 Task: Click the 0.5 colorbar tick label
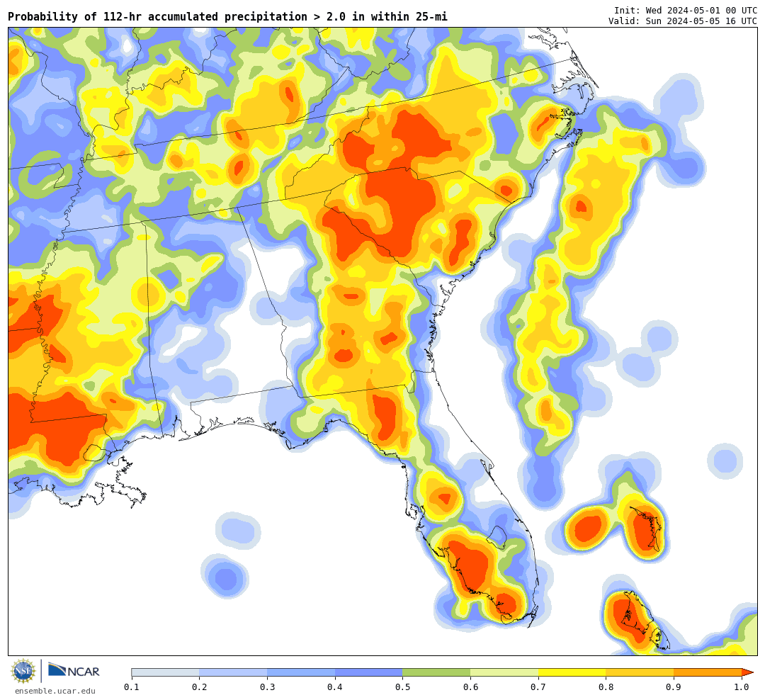[x=402, y=687]
